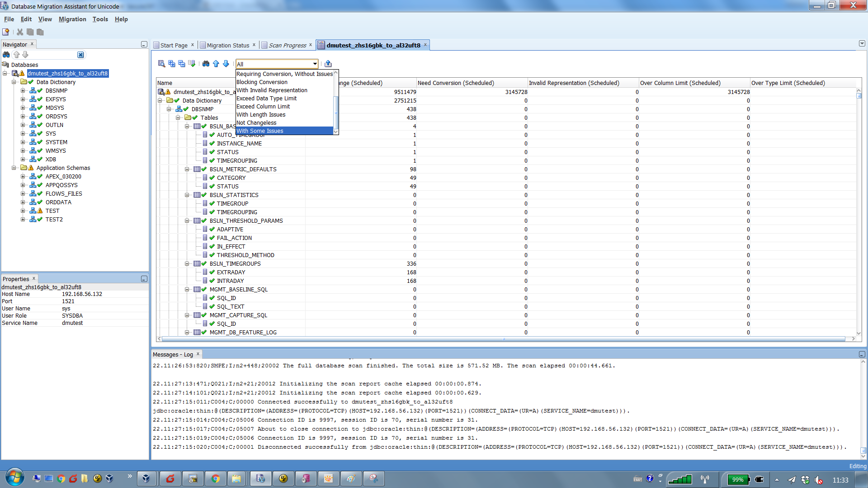868x488 pixels.
Task: Click the New connection icon in main toolbar
Action: click(x=6, y=32)
